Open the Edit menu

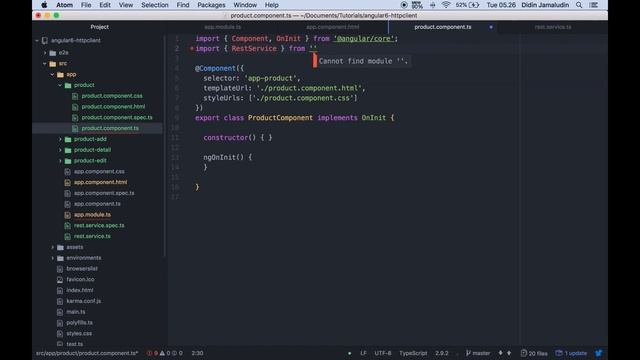(105, 5)
